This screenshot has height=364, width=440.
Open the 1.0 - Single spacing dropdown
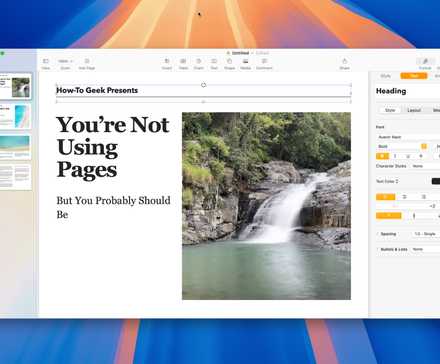[426, 234]
